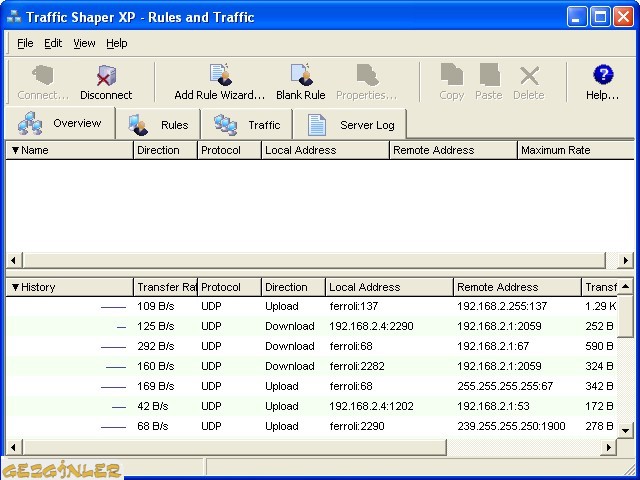The width and height of the screenshot is (640, 480).
Task: Select the 125 B/s transfer rate row
Action: coord(311,327)
